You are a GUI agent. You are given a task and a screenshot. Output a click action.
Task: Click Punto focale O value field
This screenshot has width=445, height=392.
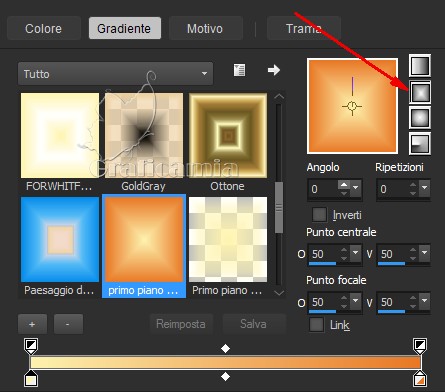(323, 302)
